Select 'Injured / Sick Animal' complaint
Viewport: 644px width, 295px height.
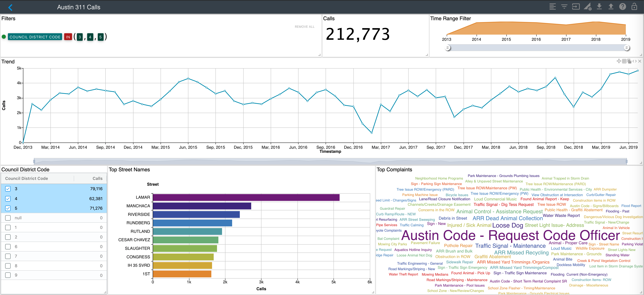469,225
